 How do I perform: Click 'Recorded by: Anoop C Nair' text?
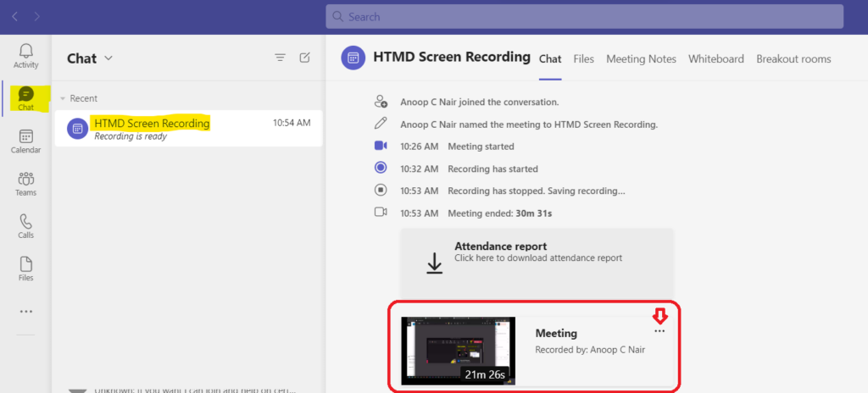point(590,350)
